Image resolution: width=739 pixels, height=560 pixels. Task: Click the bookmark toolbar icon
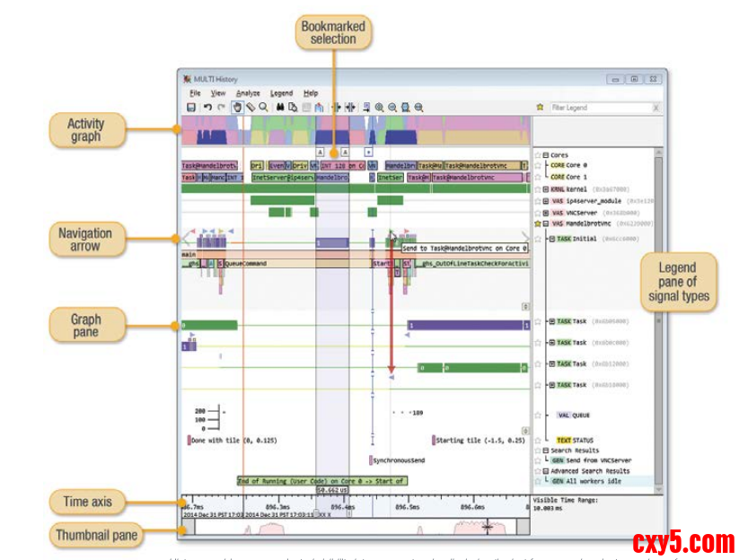pyautogui.click(x=319, y=108)
